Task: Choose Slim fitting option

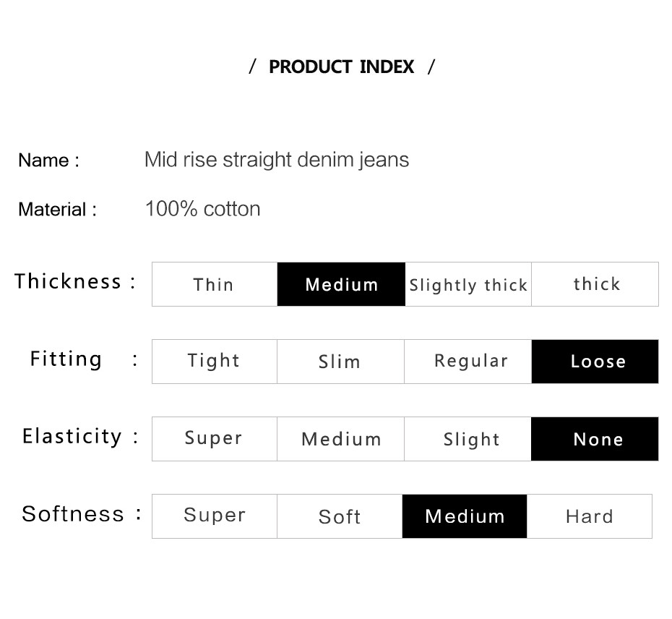Action: pyautogui.click(x=341, y=361)
